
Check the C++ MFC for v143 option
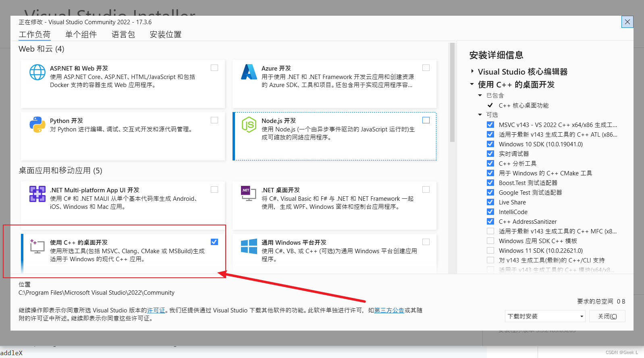[x=490, y=231]
